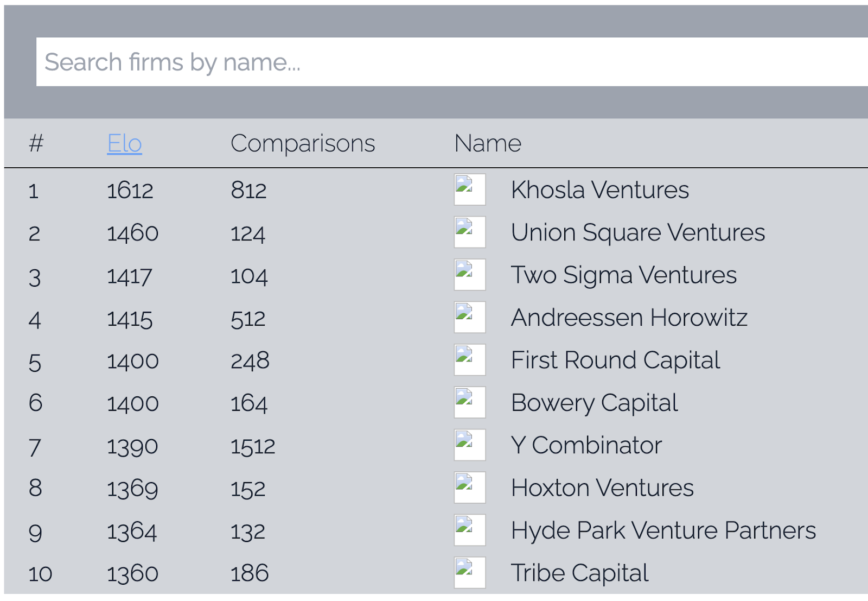Select the Andreessen Horowitz firm name
Image resolution: width=868 pixels, height=601 pixels.
coord(629,318)
